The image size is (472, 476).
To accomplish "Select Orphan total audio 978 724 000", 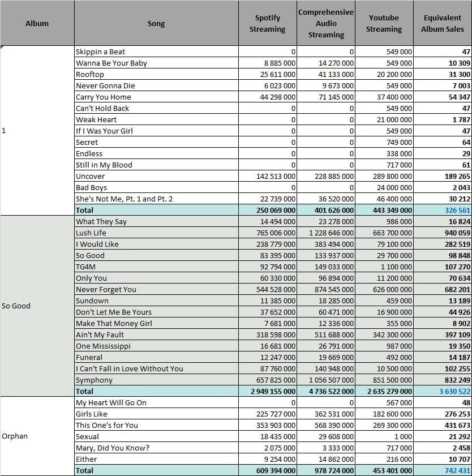I will tap(325, 470).
